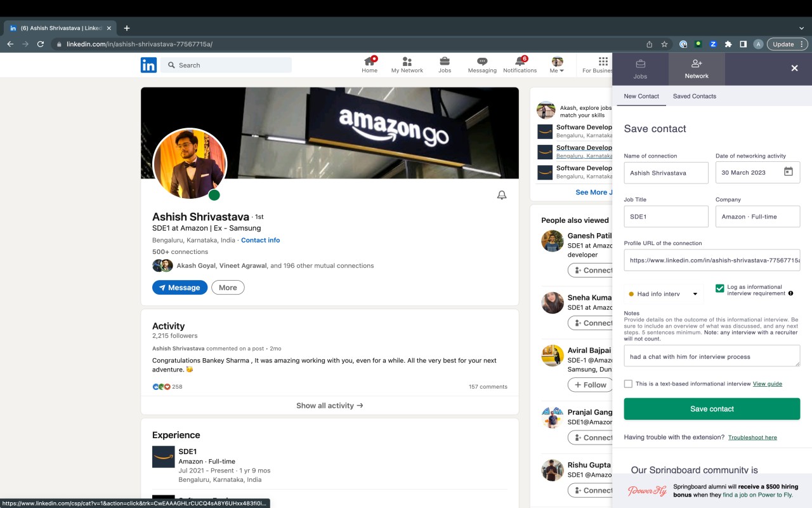Click the LinkedIn logo next to search
The height and width of the screenshot is (508, 812).
148,65
